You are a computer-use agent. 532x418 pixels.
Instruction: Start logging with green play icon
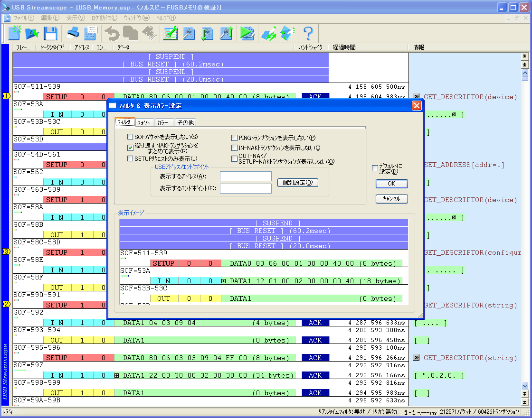pos(247,33)
